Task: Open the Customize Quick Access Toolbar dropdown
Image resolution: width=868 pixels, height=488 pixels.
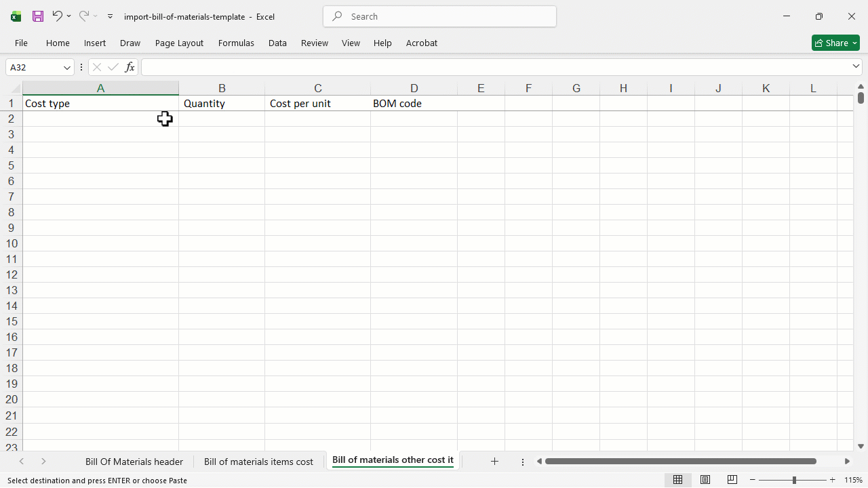Action: tap(111, 16)
